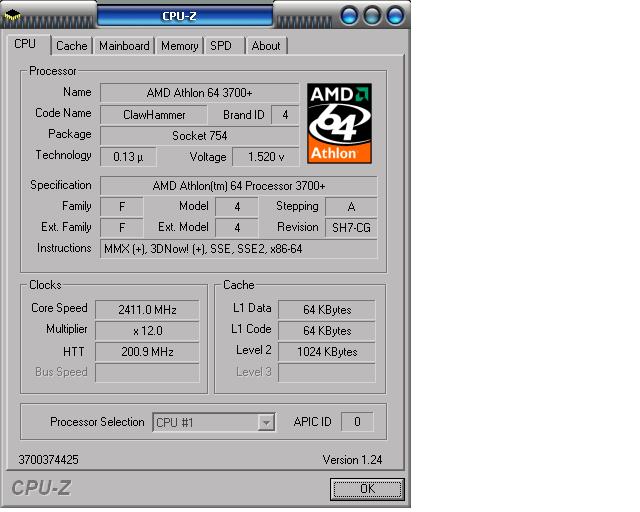The width and height of the screenshot is (640, 512).
Task: Click the Specification field text
Action: 239,186
